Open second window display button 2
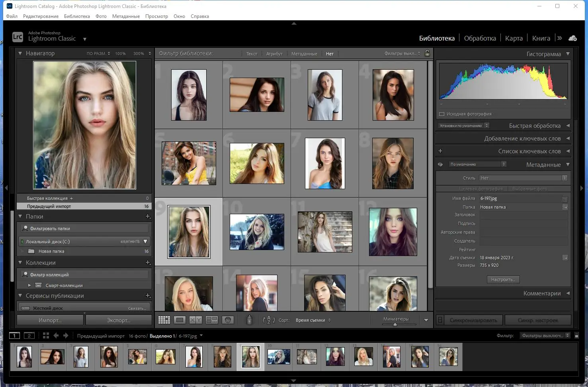 pos(29,336)
